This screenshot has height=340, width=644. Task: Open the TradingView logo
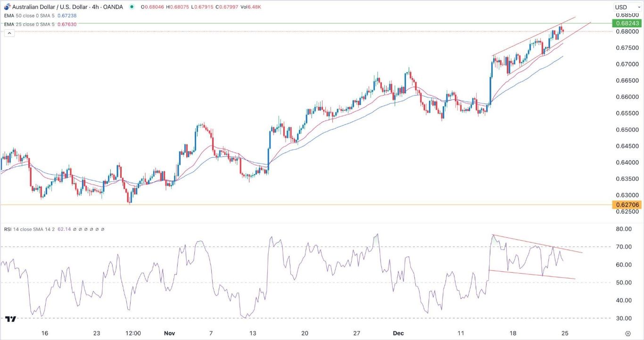point(11,319)
